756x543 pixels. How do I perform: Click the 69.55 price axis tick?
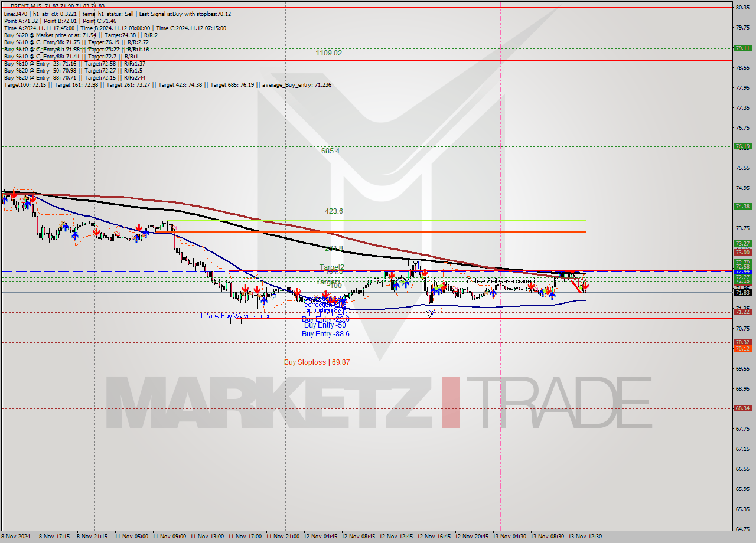742,368
